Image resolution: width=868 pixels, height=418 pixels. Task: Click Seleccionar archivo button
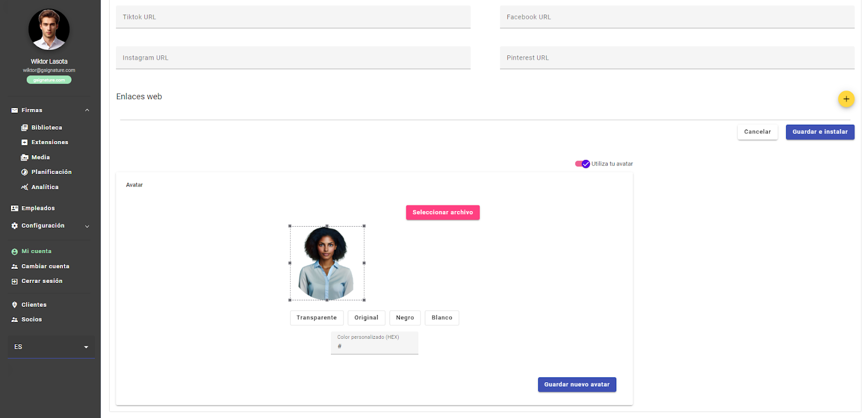(443, 213)
